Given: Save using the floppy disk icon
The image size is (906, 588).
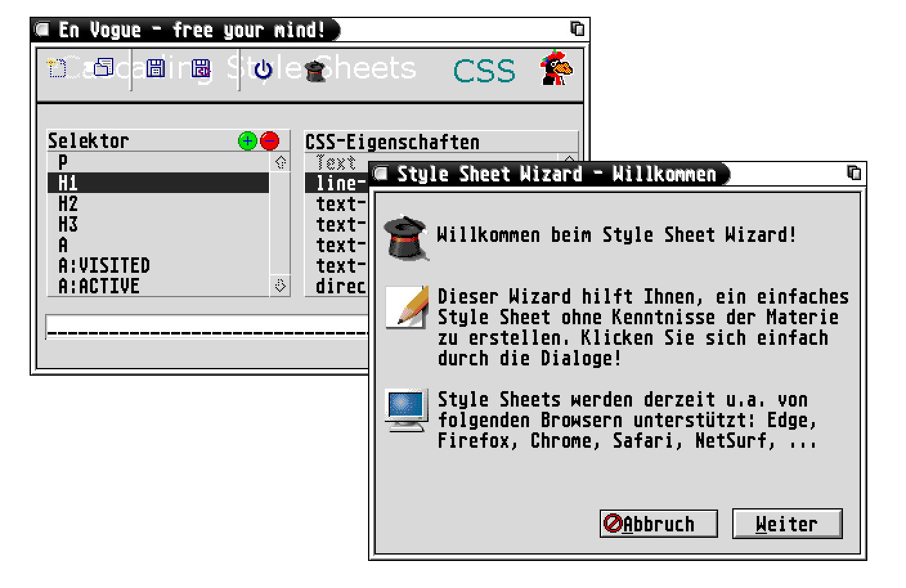Looking at the screenshot, I should coord(155,68).
